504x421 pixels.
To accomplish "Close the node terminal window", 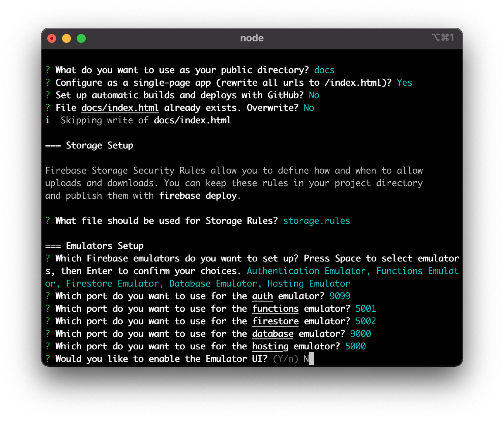I will 52,38.
